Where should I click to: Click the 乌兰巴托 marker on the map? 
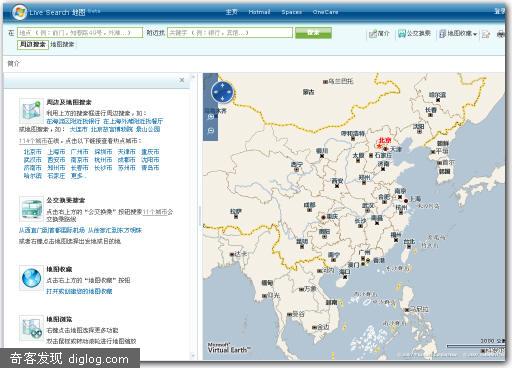(x=325, y=82)
